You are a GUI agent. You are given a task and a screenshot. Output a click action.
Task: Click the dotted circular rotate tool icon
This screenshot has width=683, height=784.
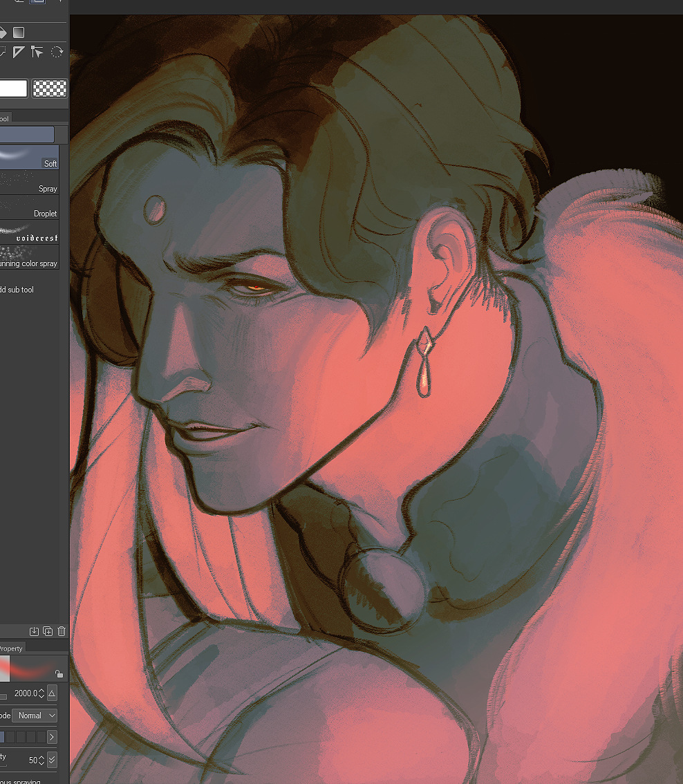click(57, 52)
